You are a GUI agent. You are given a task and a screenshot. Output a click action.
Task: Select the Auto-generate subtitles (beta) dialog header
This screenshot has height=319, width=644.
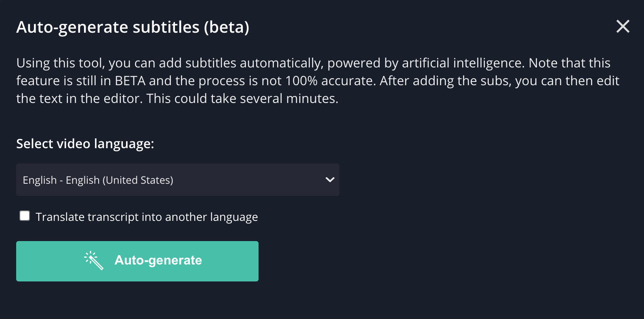(133, 27)
